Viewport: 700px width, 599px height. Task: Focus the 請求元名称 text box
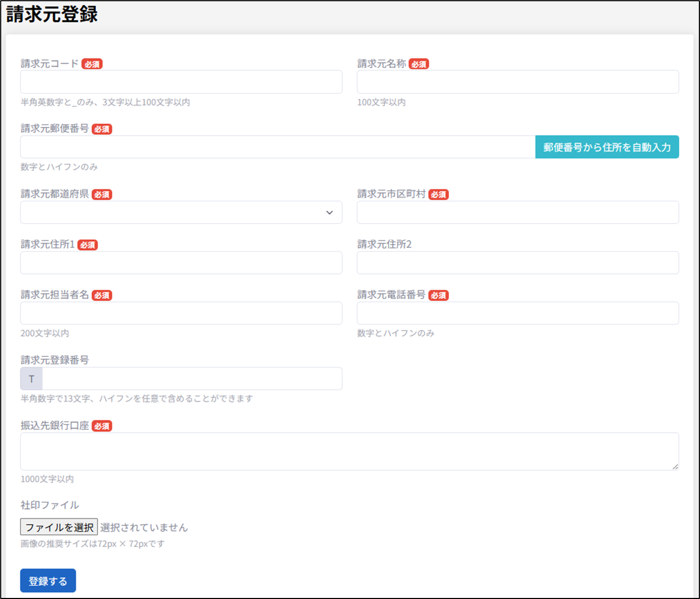click(517, 82)
